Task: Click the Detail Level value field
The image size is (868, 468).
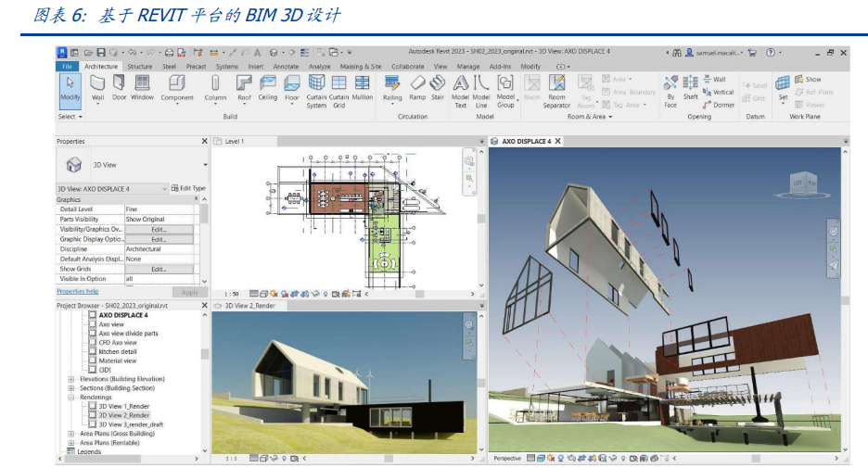Action: click(159, 209)
